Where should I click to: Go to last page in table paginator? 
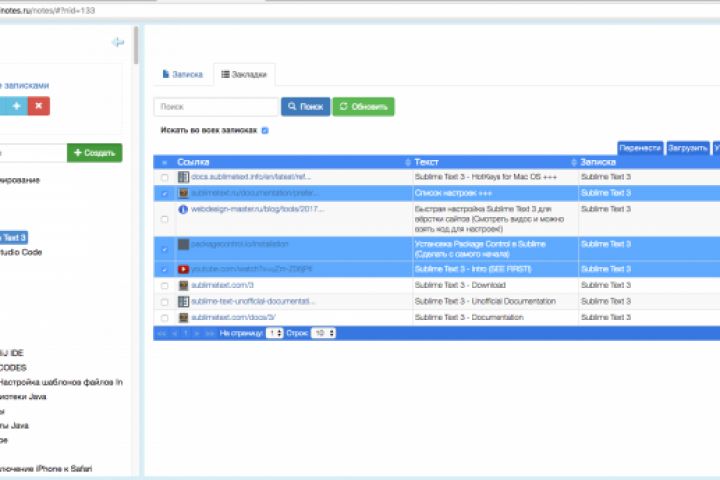[210, 333]
